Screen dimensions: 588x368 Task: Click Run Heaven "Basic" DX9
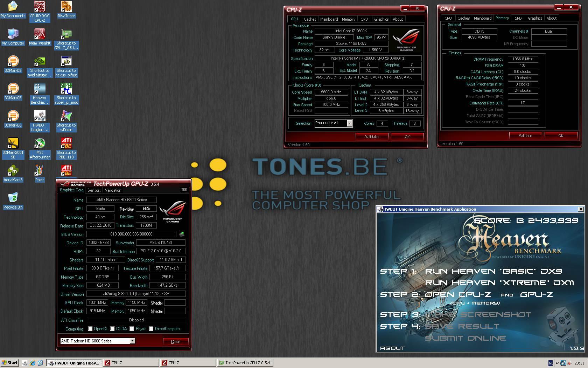pyautogui.click(x=493, y=271)
